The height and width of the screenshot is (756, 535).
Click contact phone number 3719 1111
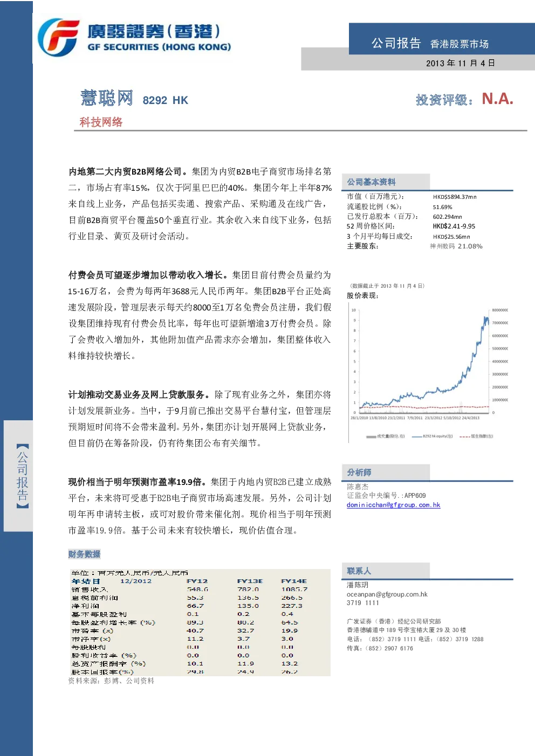tap(362, 604)
